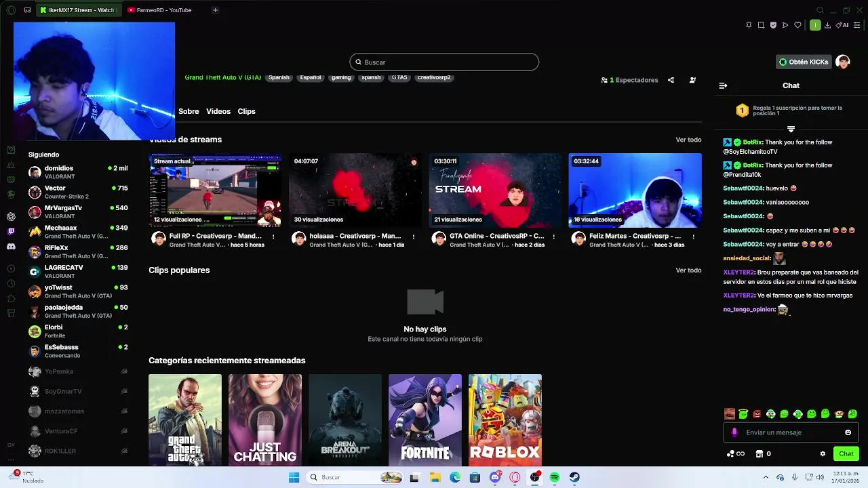Open options menu for holaaaa video
This screenshot has height=488, width=868.
click(414, 237)
